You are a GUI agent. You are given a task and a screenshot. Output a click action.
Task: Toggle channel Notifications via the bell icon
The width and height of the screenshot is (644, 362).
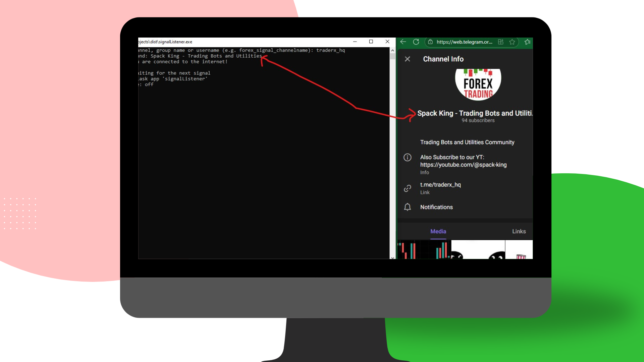tap(408, 207)
